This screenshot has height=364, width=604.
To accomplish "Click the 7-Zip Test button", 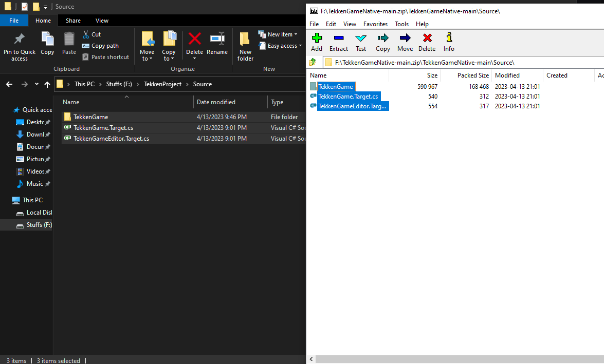I will (x=361, y=42).
